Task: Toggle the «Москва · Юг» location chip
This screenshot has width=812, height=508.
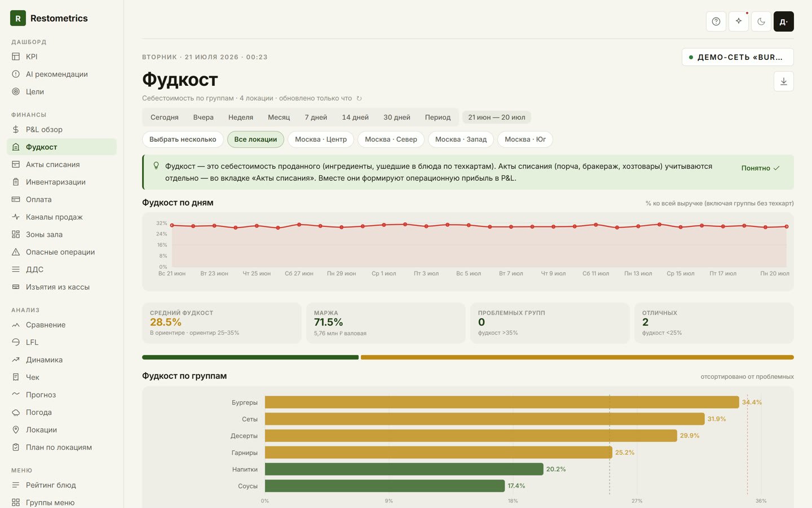Action: [525, 139]
